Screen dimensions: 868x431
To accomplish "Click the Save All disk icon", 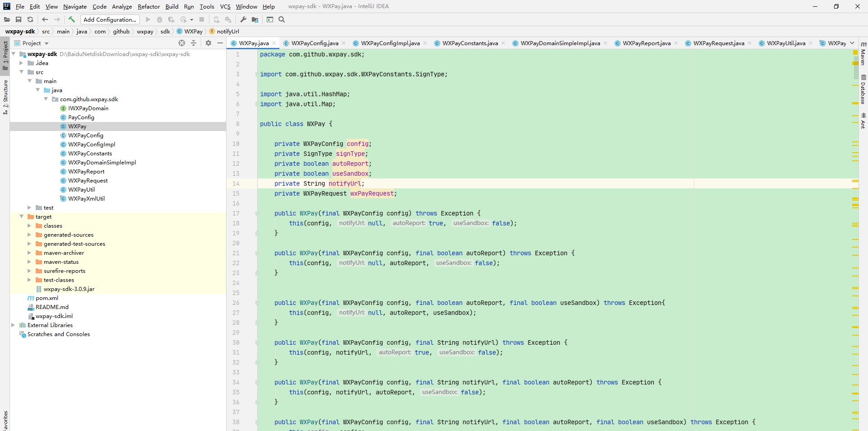I will pyautogui.click(x=19, y=19).
